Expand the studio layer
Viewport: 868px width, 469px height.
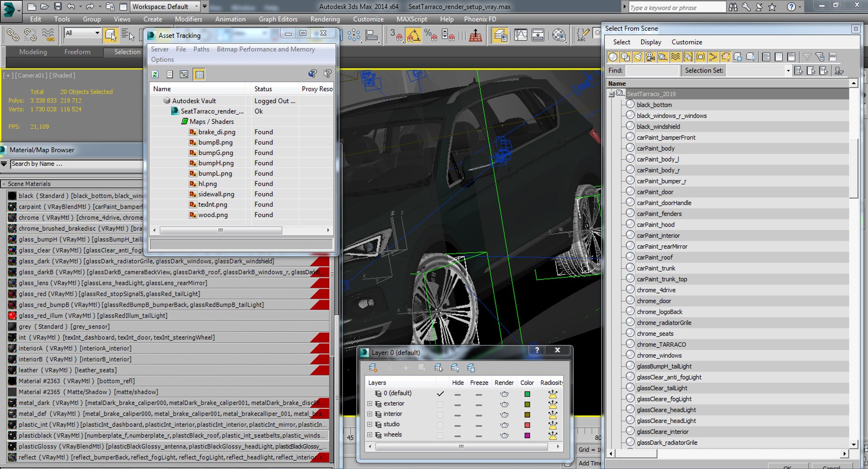370,425
